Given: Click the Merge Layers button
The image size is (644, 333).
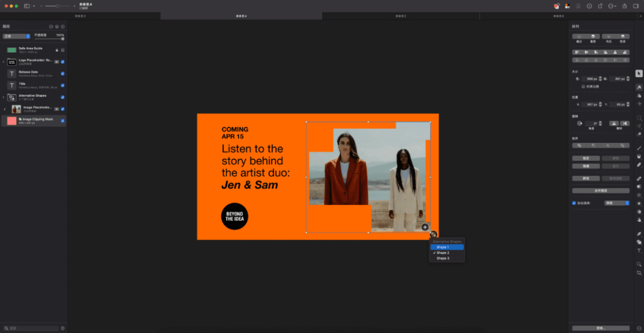Looking at the screenshot, I should (600, 191).
